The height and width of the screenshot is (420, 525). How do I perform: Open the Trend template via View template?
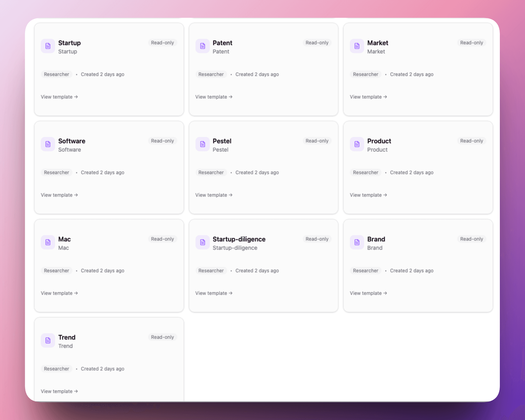click(x=59, y=391)
